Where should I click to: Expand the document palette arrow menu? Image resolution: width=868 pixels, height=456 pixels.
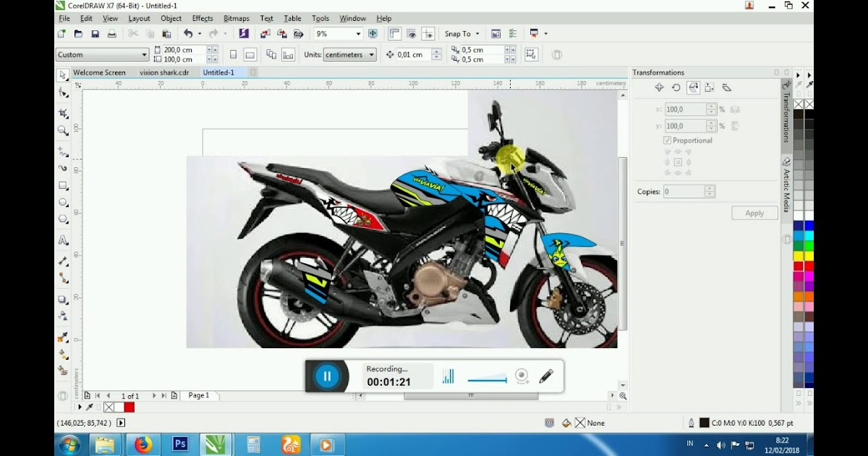(x=80, y=408)
